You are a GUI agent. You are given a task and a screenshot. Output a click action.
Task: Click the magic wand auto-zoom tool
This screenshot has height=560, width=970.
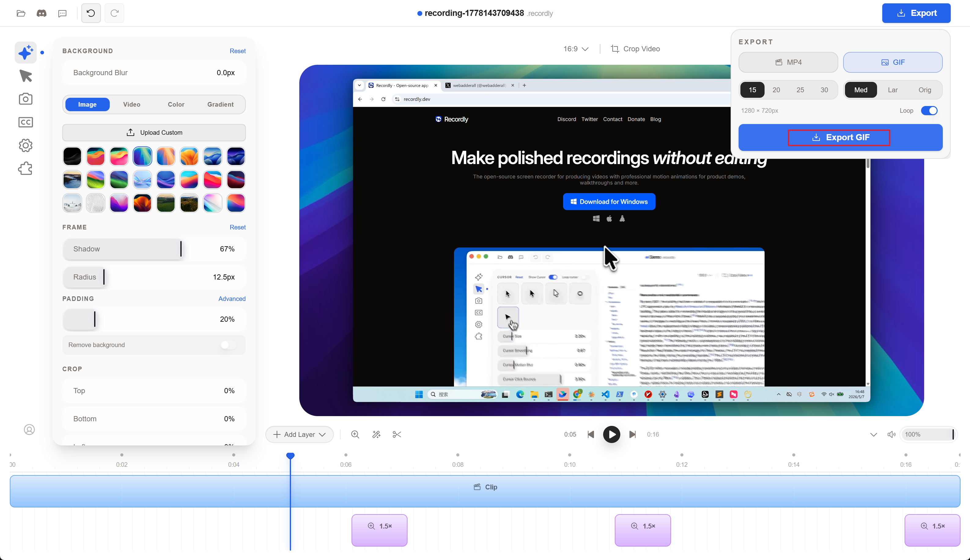376,434
